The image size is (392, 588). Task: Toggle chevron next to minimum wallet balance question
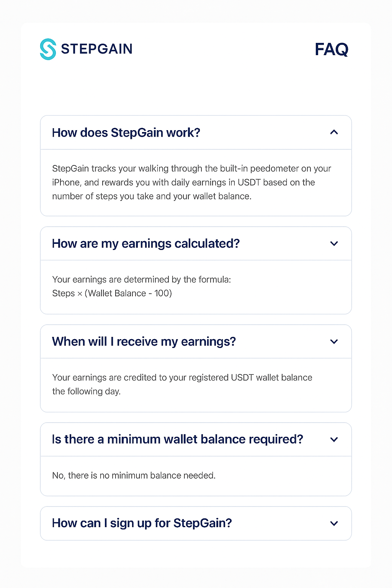tap(334, 439)
